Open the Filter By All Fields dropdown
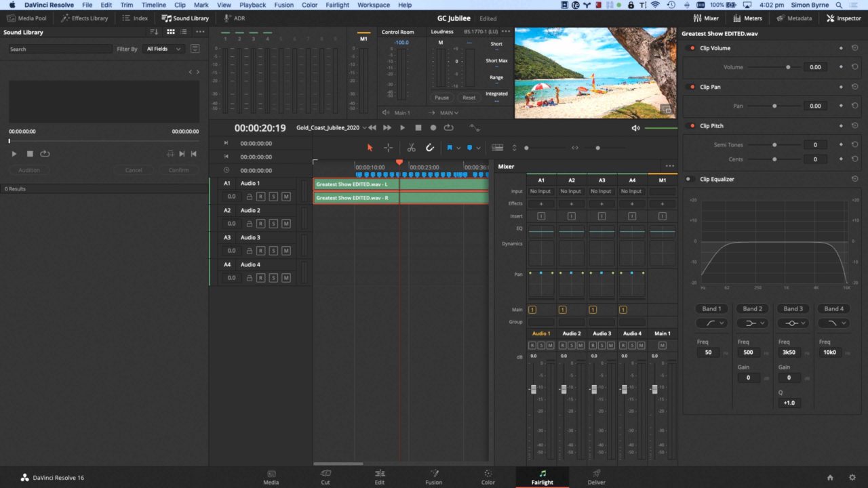The height and width of the screenshot is (488, 868). click(163, 49)
